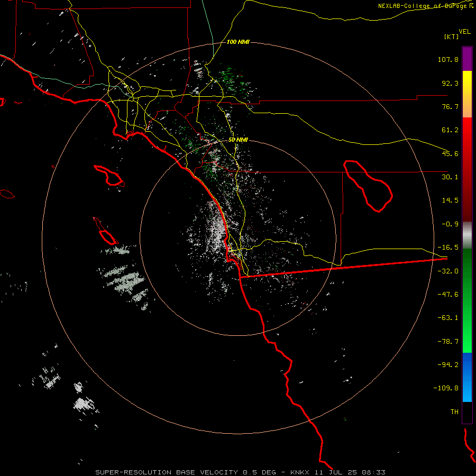Click the blue segment of the color bar
The image size is (476, 476).
coord(467,377)
